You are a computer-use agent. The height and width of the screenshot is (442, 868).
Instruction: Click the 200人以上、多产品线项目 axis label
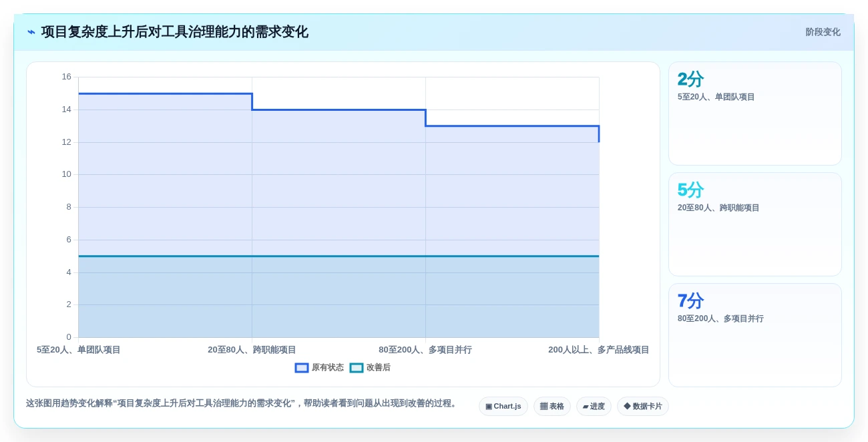tap(599, 350)
